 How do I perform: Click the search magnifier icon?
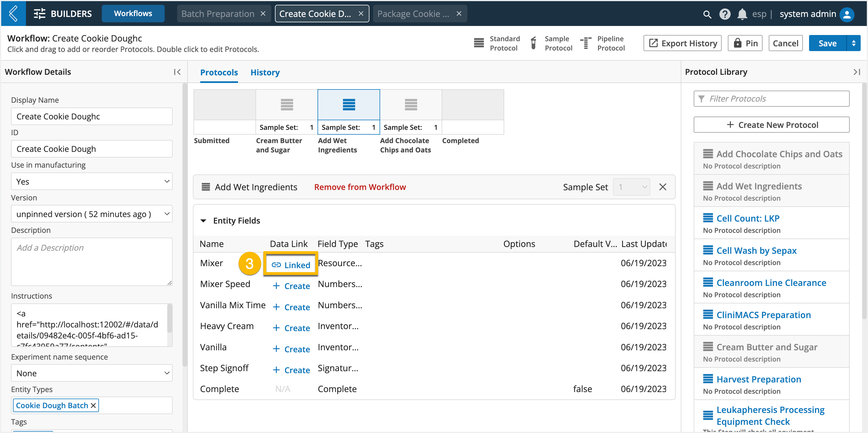pyautogui.click(x=707, y=14)
